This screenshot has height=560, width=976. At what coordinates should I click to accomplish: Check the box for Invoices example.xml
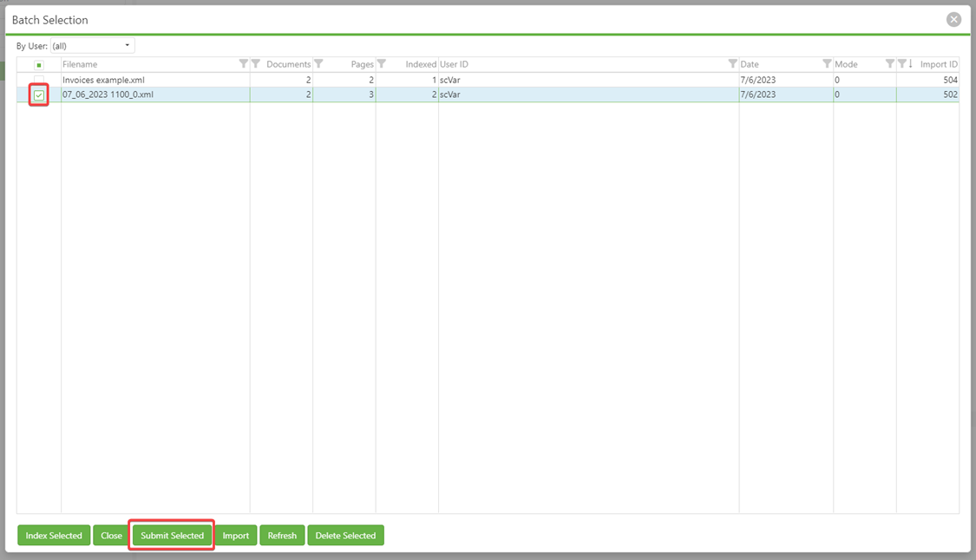[x=39, y=80]
